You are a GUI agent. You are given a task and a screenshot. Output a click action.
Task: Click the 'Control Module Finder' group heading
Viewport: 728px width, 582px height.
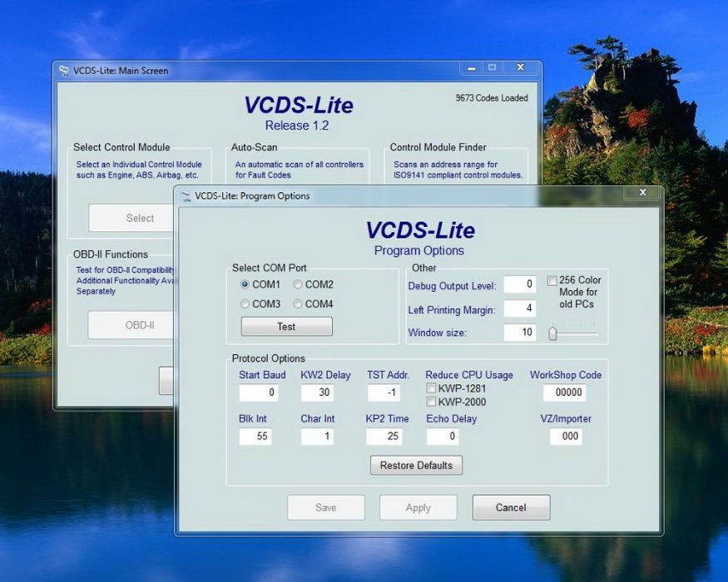(438, 147)
